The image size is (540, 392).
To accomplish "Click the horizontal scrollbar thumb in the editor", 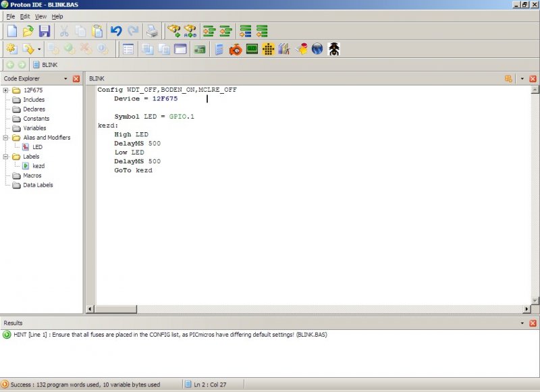I will coord(115,309).
